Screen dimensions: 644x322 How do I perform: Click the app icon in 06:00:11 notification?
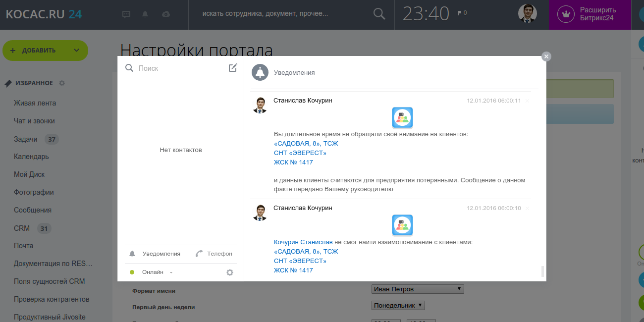point(402,118)
